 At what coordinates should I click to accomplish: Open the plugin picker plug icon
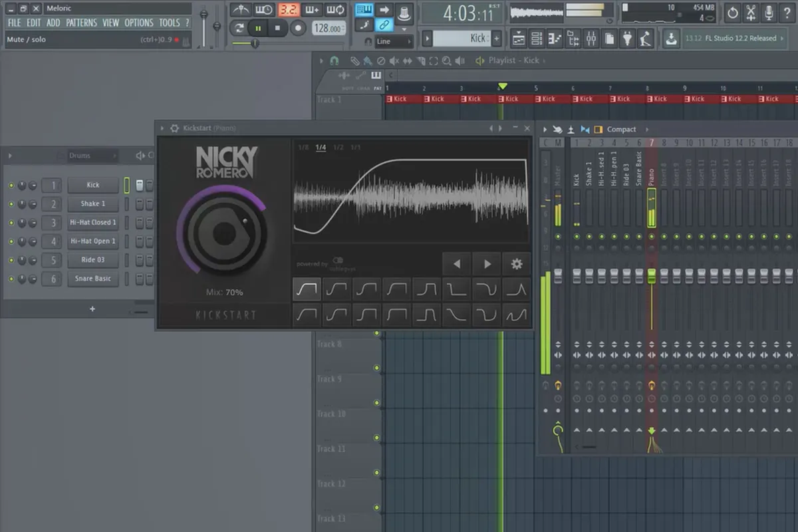627,39
